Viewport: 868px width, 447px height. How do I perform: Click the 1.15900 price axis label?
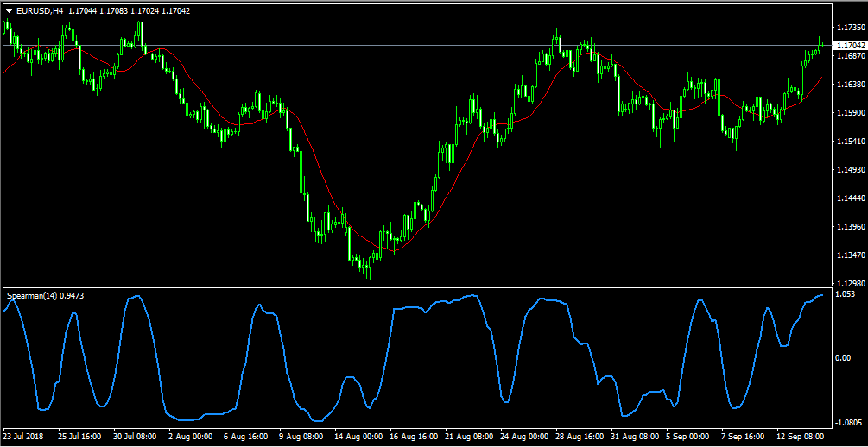tap(850, 113)
